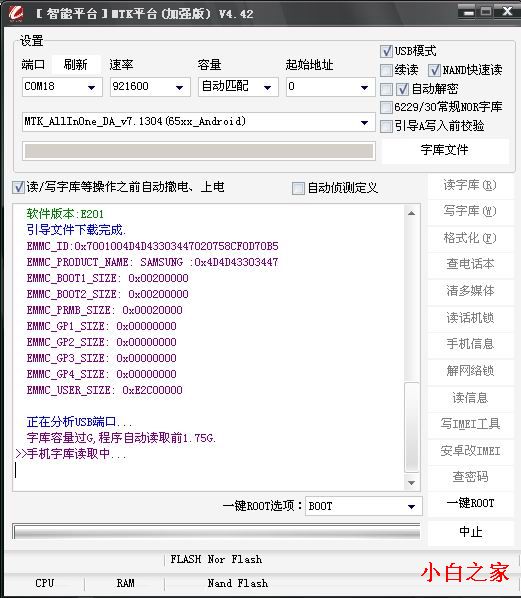This screenshot has height=598, width=521.
Task: Click the 刷新 refresh button
Action: tap(76, 64)
